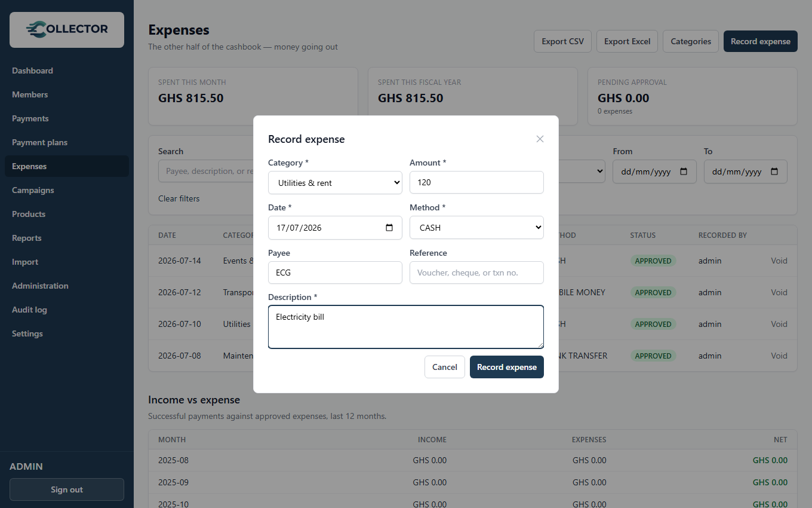The image size is (812, 508).
Task: Click the APPROVED badge in the 2026-07-08 row
Action: [x=653, y=356]
